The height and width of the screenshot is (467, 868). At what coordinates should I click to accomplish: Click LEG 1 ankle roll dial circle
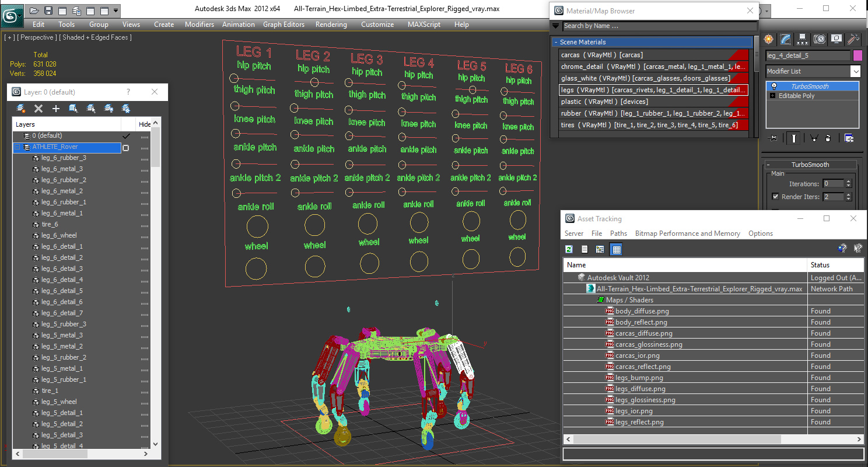pyautogui.click(x=257, y=226)
